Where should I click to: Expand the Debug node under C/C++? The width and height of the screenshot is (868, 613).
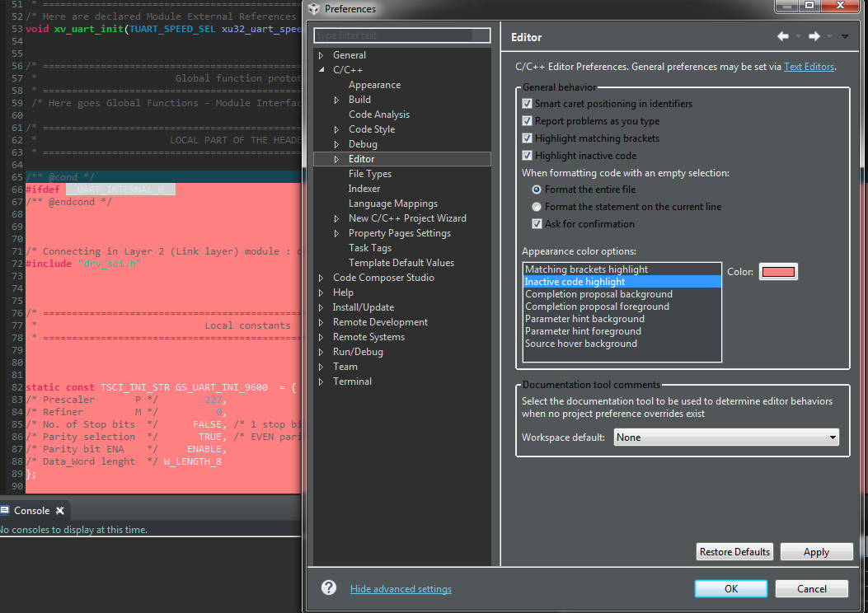point(336,144)
